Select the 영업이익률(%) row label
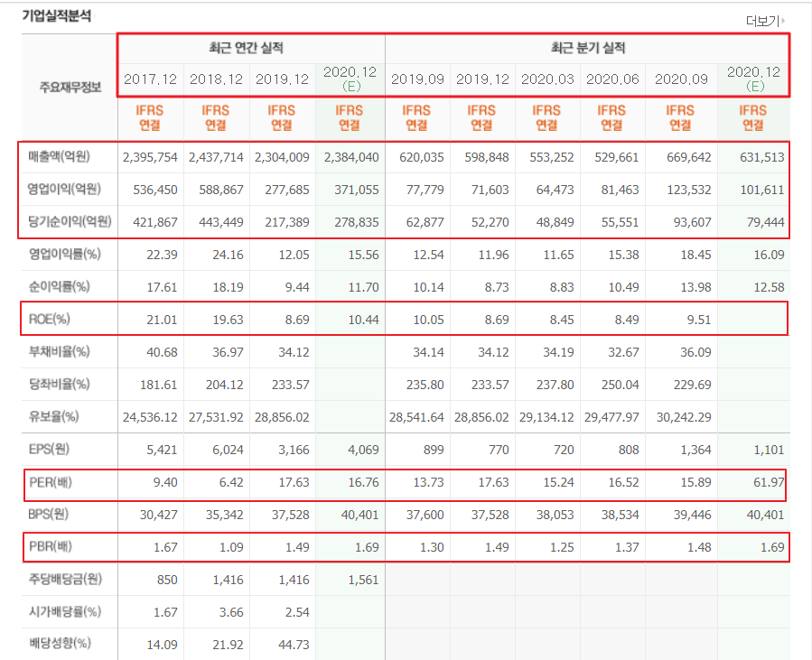 click(x=65, y=255)
